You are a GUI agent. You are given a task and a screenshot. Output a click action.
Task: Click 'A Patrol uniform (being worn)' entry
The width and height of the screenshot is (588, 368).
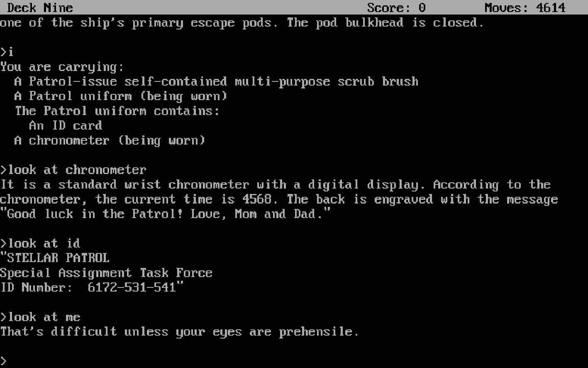click(x=121, y=96)
